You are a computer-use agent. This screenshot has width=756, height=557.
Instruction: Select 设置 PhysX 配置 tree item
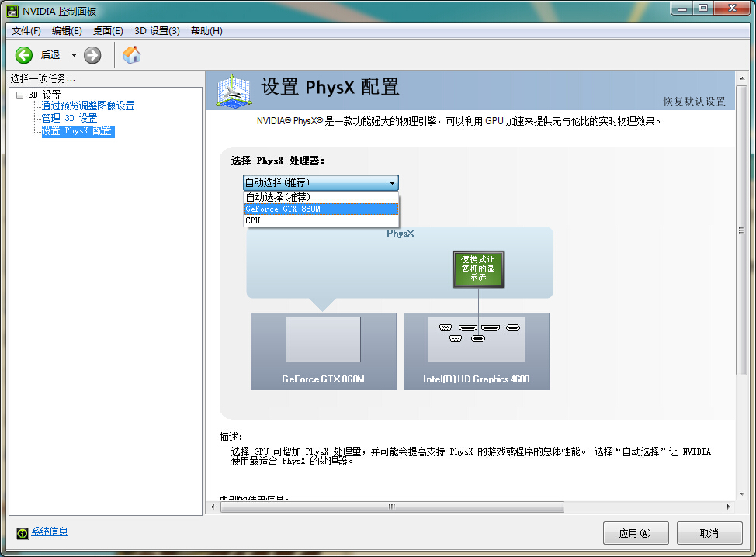point(78,131)
